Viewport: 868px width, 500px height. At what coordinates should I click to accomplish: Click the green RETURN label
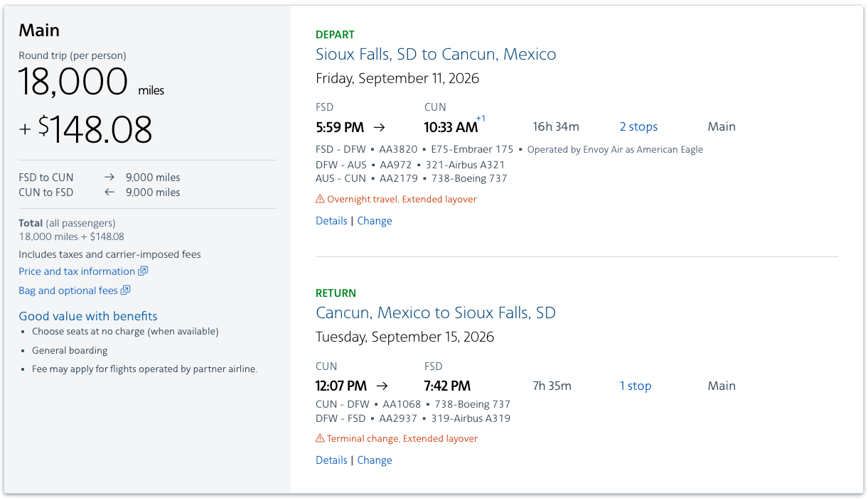336,293
